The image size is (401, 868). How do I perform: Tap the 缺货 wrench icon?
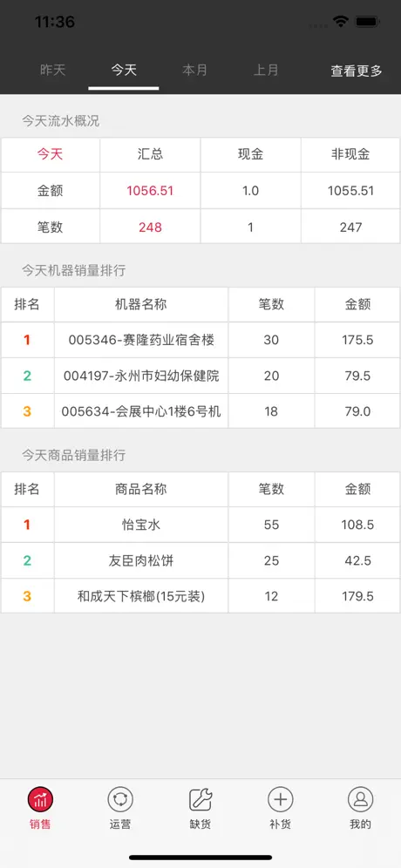200,800
